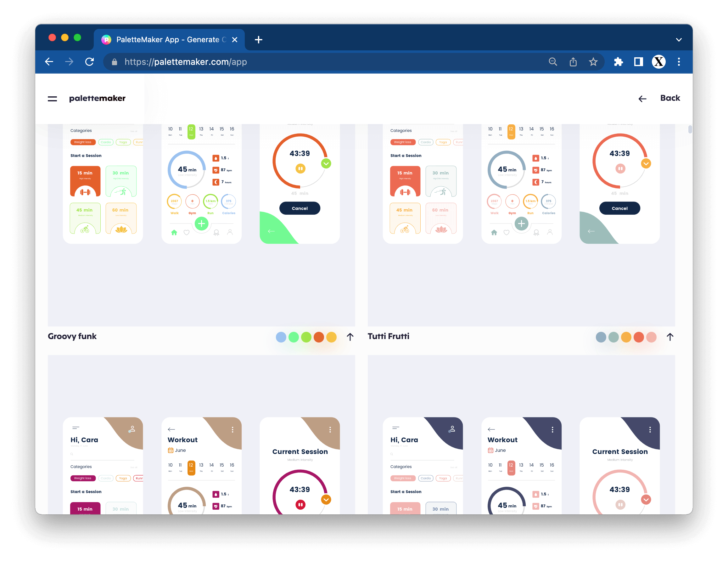Select the green color swatch in Groovy Funk palette

pos(294,337)
